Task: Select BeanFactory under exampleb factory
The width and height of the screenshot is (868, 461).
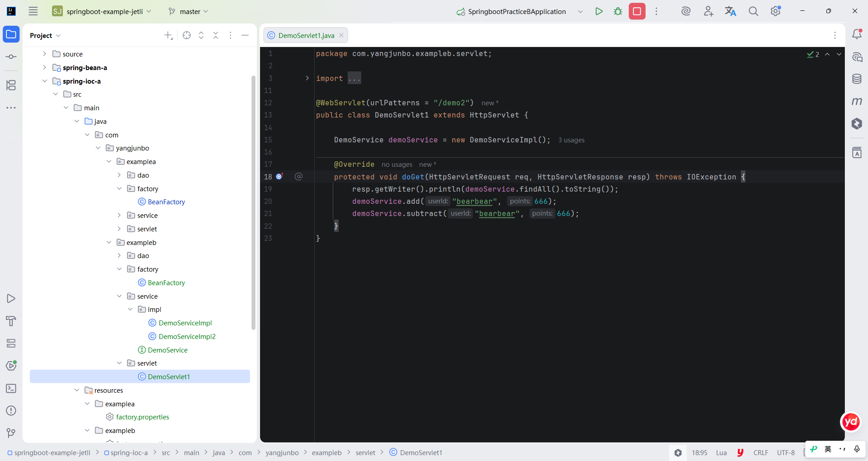Action: (166, 282)
